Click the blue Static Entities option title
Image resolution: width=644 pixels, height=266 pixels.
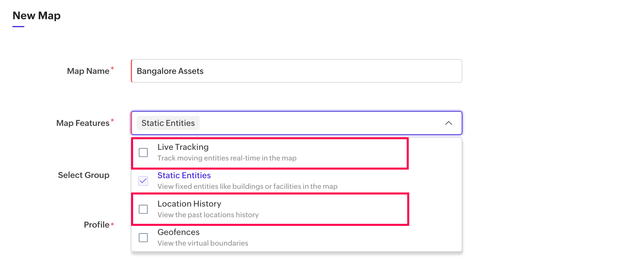click(184, 175)
